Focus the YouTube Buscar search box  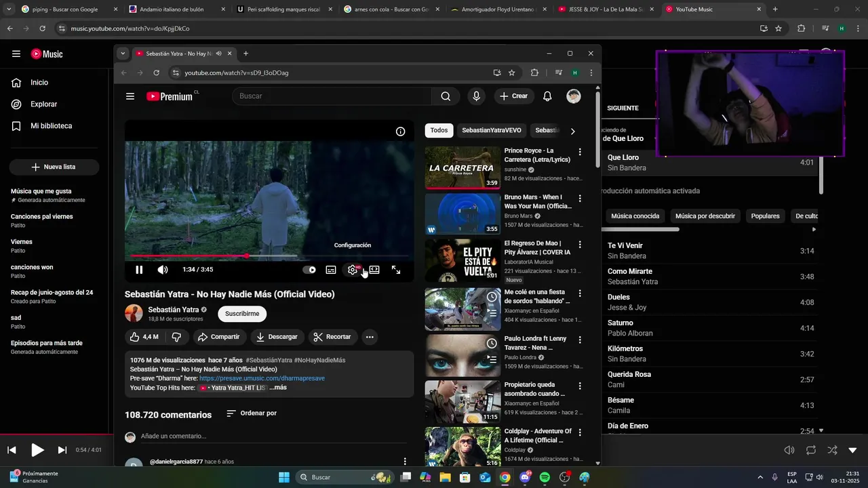pos(332,96)
